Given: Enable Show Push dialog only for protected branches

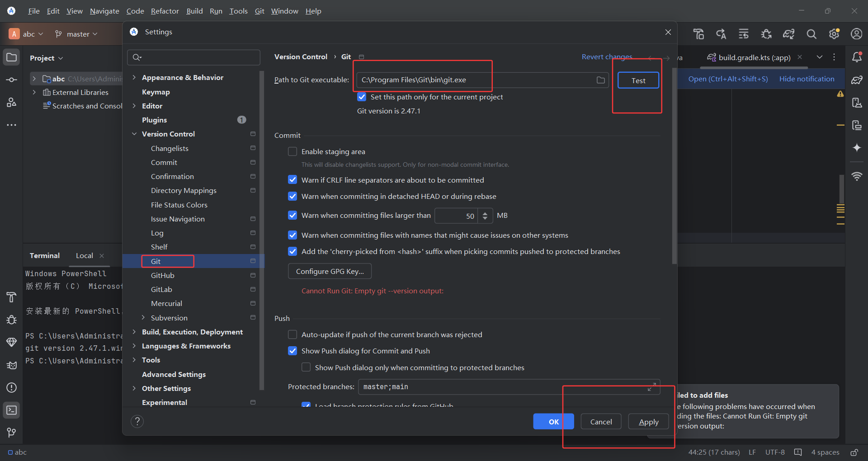Looking at the screenshot, I should 306,367.
